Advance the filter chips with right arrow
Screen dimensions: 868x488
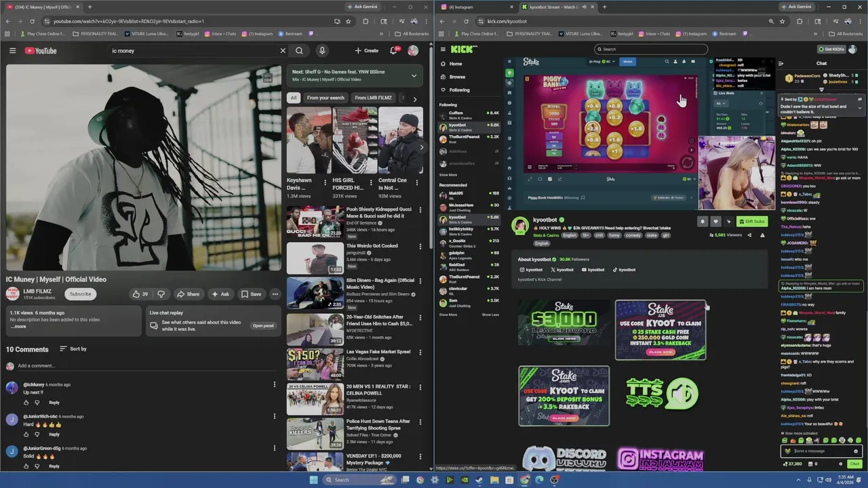414,99
